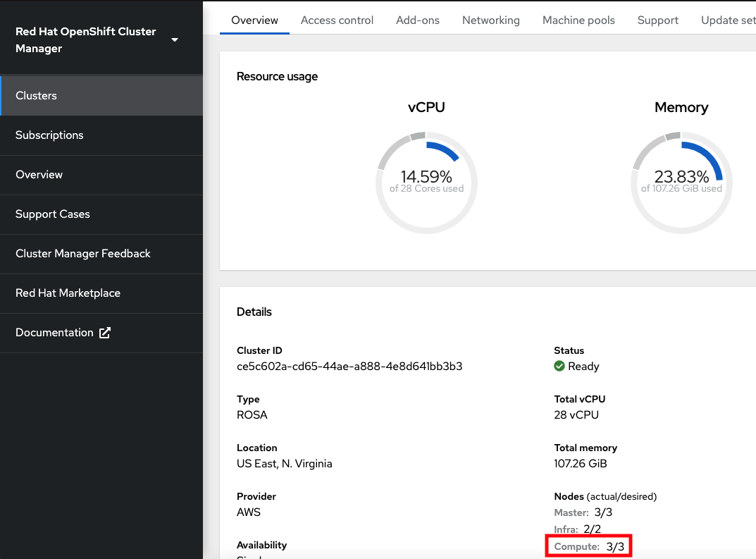Select the Overview tab at top
This screenshot has height=559, width=756.
(254, 20)
